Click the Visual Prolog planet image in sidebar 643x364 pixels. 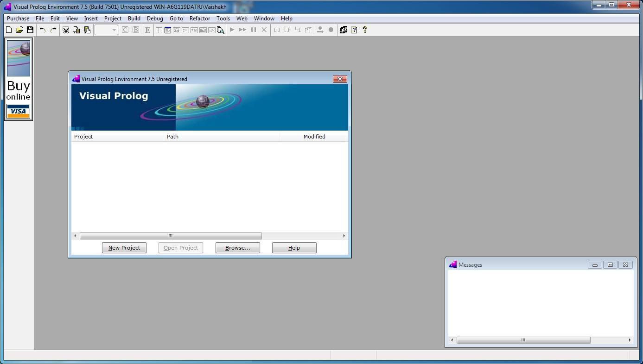19,58
